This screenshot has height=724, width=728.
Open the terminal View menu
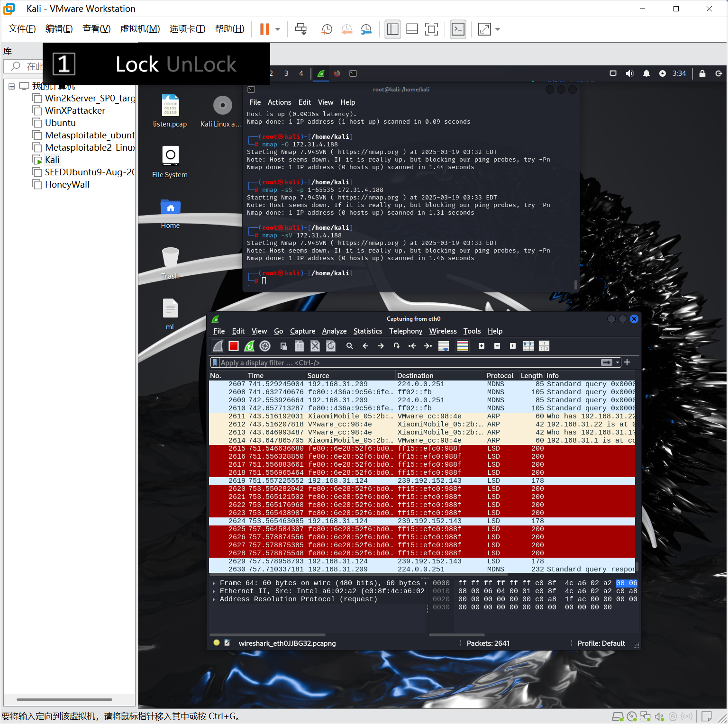pos(325,102)
